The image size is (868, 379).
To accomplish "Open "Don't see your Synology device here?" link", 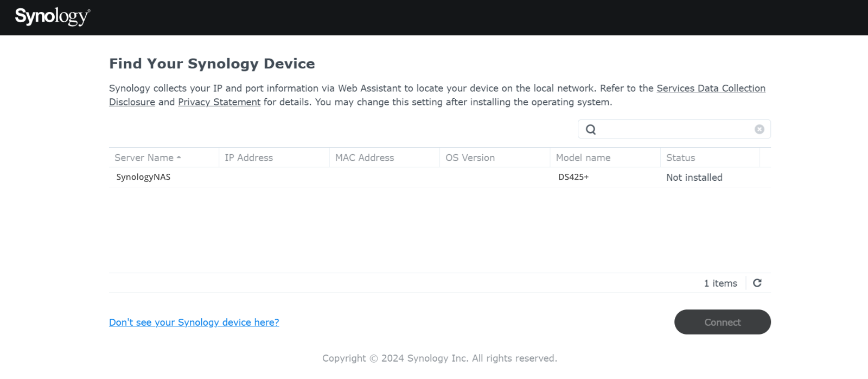I will pyautogui.click(x=194, y=323).
